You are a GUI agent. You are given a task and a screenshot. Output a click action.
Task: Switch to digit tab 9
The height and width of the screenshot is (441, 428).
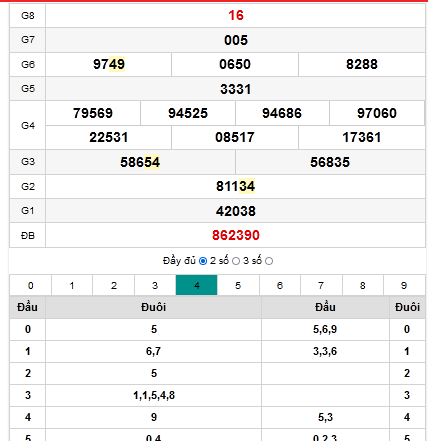coord(404,285)
